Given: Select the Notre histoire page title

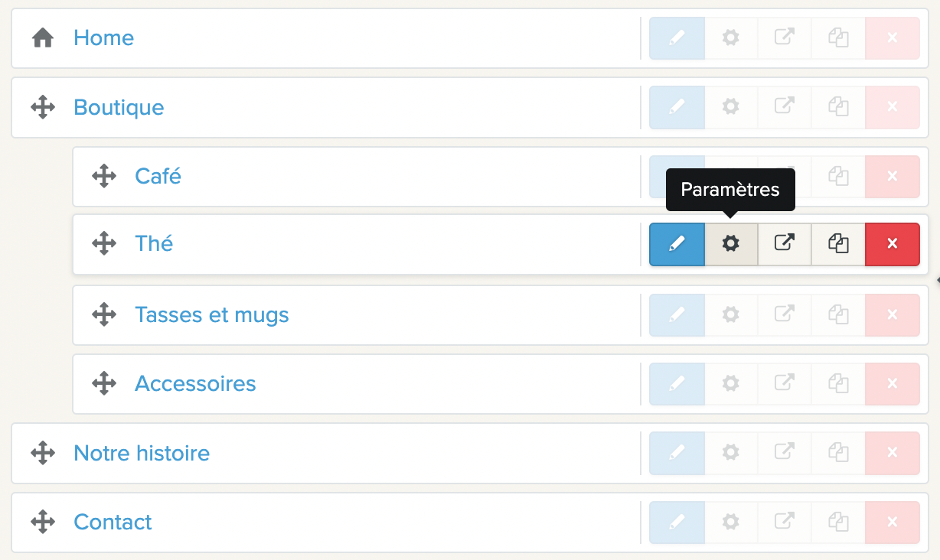Looking at the screenshot, I should tap(142, 453).
